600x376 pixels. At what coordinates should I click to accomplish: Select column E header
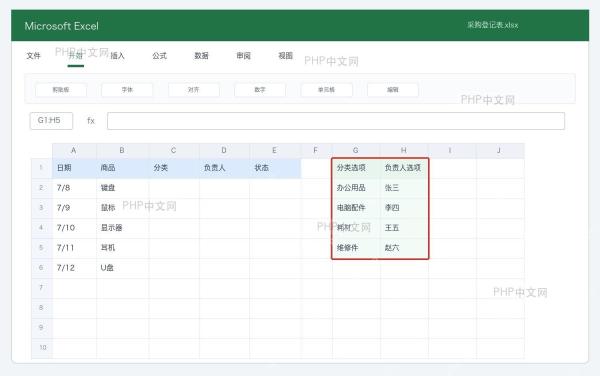pyautogui.click(x=275, y=151)
